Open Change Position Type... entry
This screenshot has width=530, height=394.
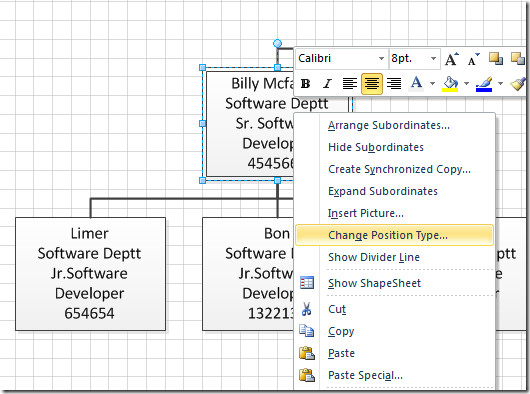click(x=394, y=235)
